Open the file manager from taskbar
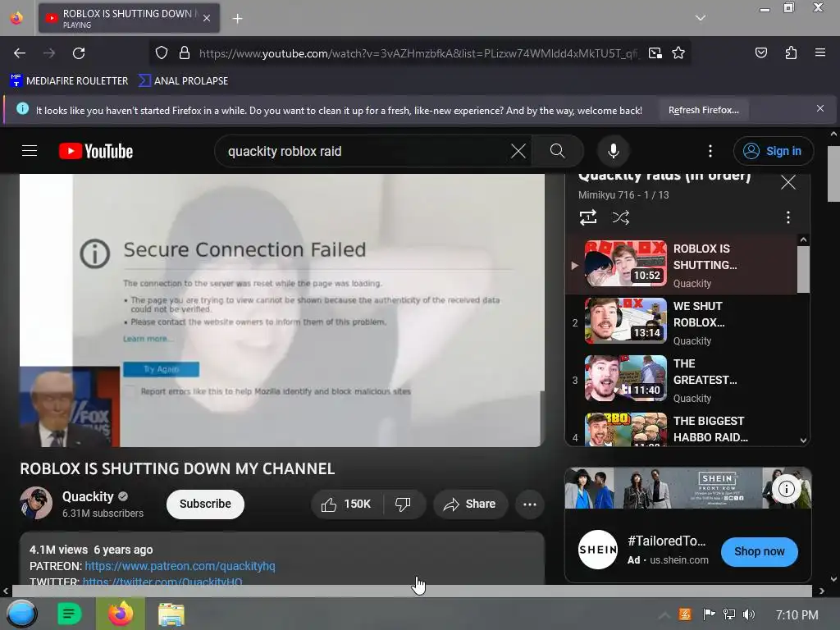The image size is (840, 630). click(x=171, y=614)
